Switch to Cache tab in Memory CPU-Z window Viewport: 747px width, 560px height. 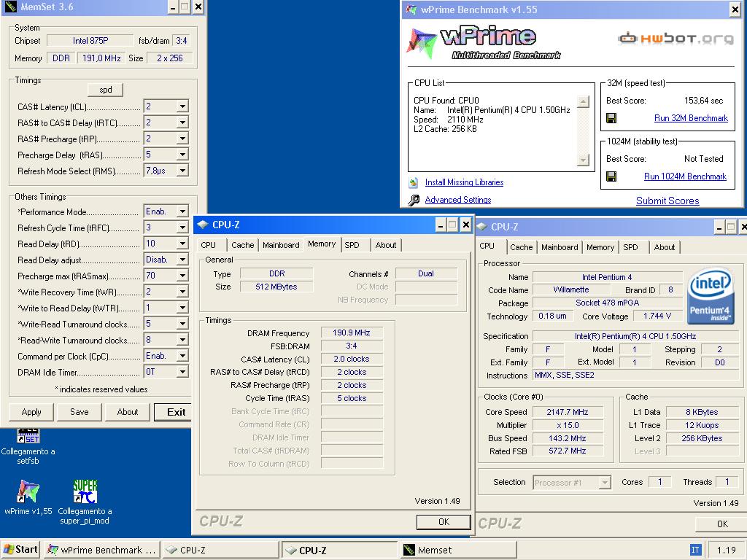242,245
